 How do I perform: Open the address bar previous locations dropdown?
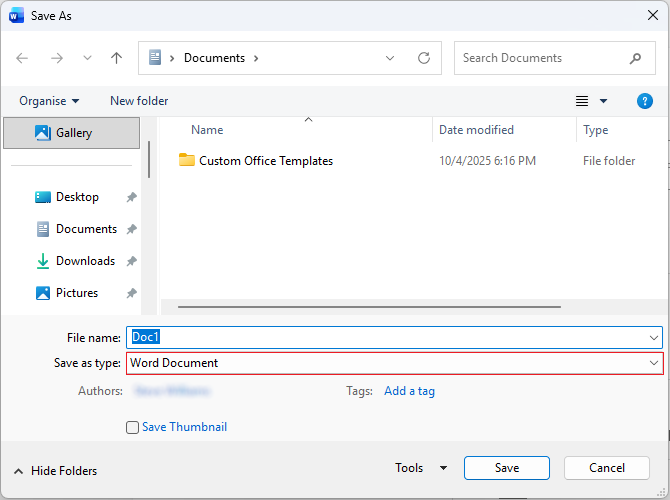[390, 58]
